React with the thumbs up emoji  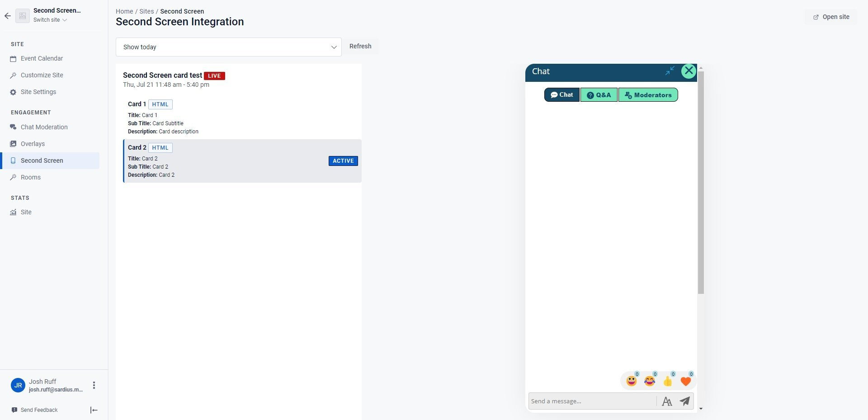pyautogui.click(x=668, y=381)
